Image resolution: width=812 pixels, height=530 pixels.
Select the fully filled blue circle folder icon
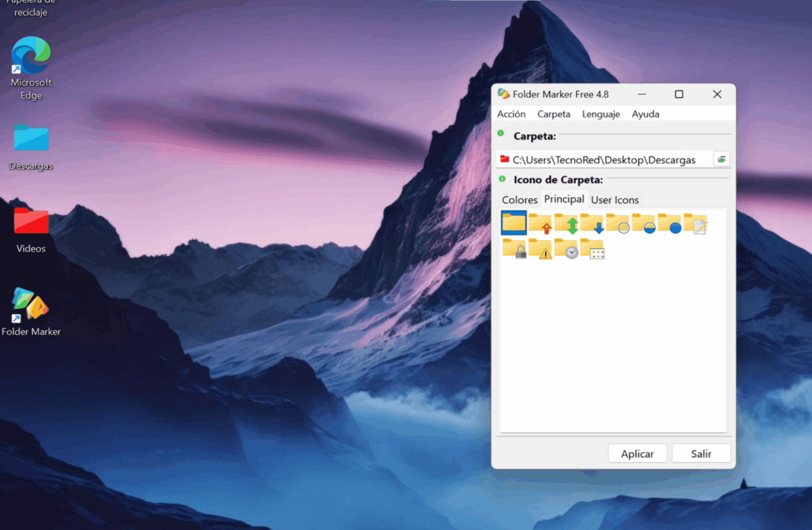[x=670, y=224]
